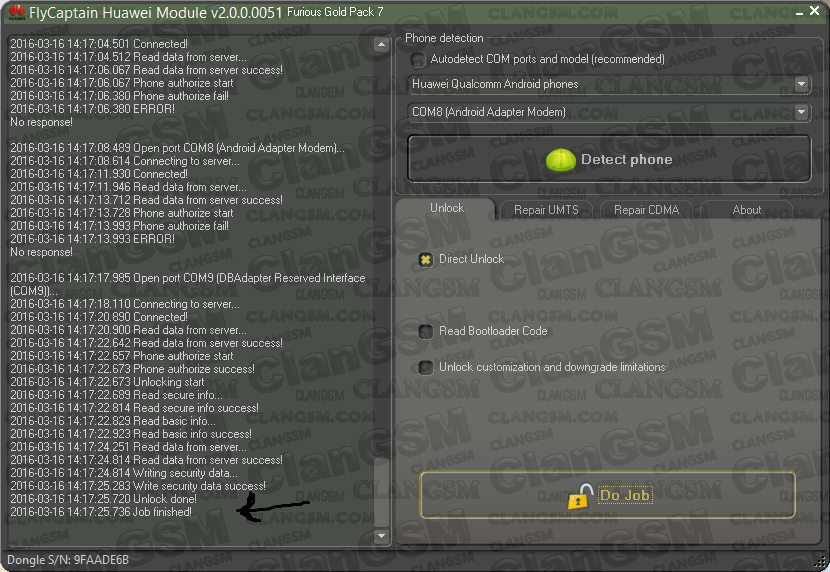The image size is (830, 572).
Task: Select the 'Job finished!' log line
Action: coord(101,512)
